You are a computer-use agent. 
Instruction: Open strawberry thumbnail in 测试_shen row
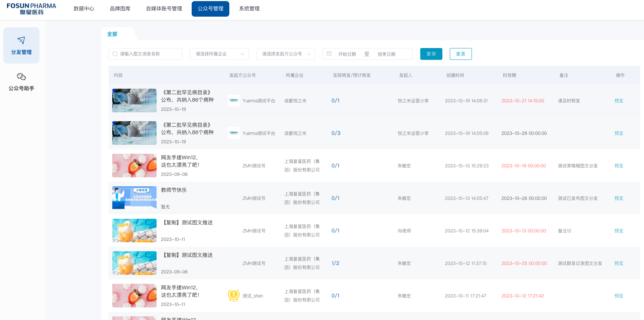coord(134,296)
